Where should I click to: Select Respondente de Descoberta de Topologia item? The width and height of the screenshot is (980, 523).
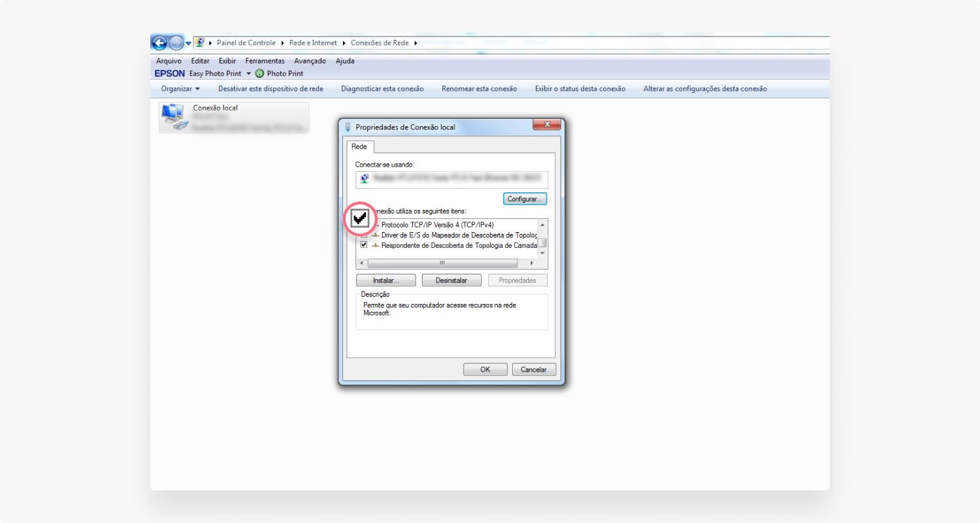(x=459, y=246)
